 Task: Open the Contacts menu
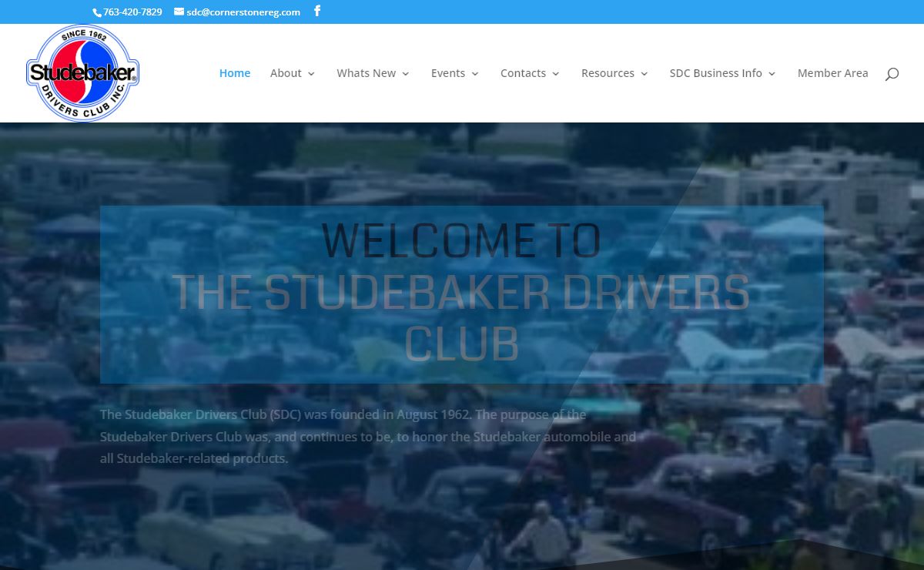coord(523,73)
